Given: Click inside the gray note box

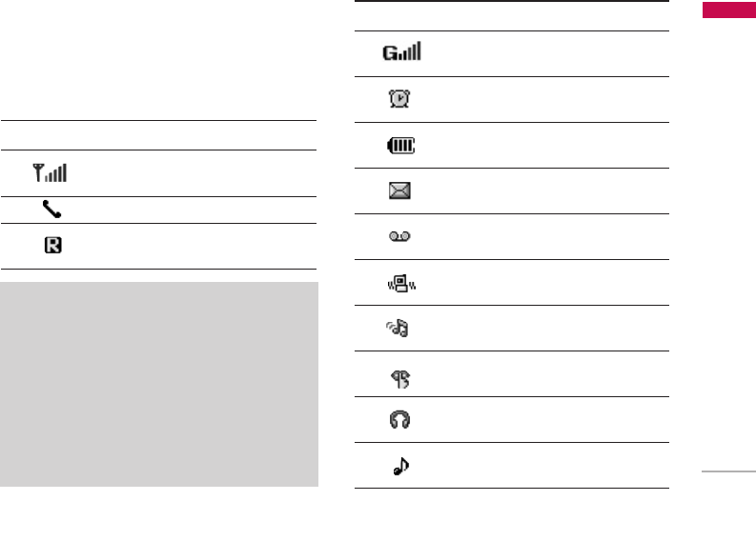Looking at the screenshot, I should (x=159, y=384).
